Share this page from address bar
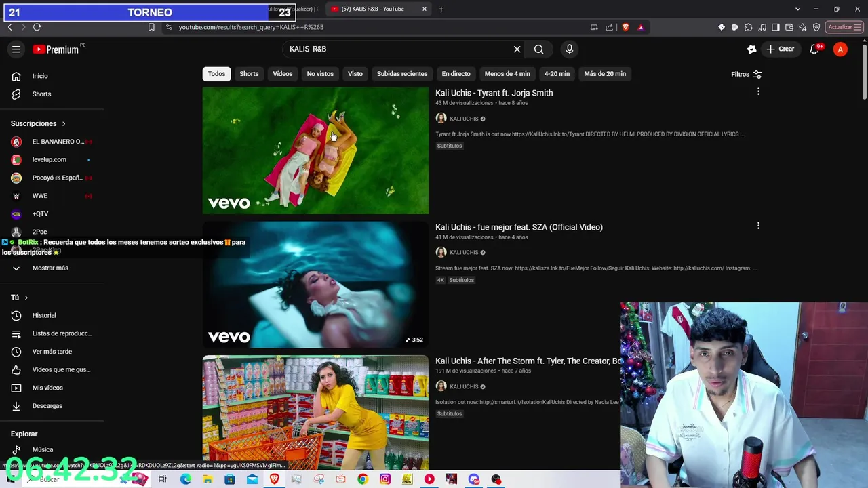The height and width of the screenshot is (488, 868). (x=609, y=27)
